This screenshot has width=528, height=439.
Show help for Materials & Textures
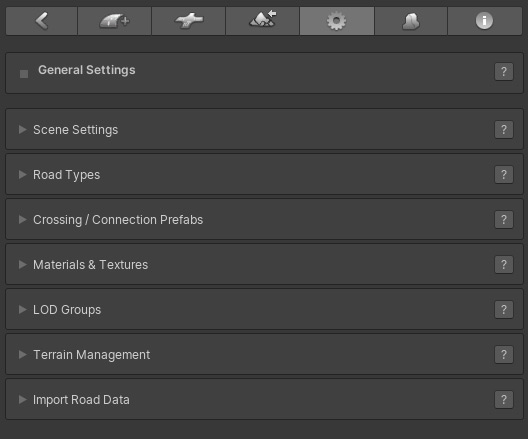[504, 265]
